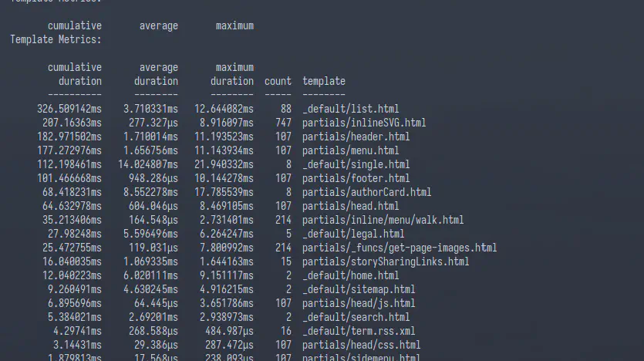Click the _default/legal.html template
The image size is (644, 361).
pos(353,234)
